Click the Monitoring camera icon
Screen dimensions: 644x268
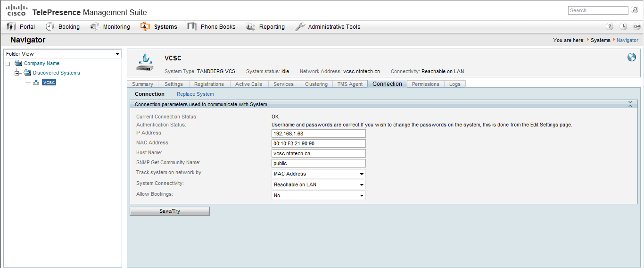(x=95, y=27)
